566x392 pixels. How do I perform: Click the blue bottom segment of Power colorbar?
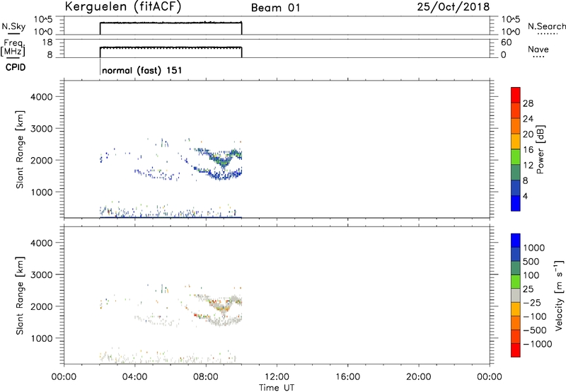pyautogui.click(x=516, y=203)
